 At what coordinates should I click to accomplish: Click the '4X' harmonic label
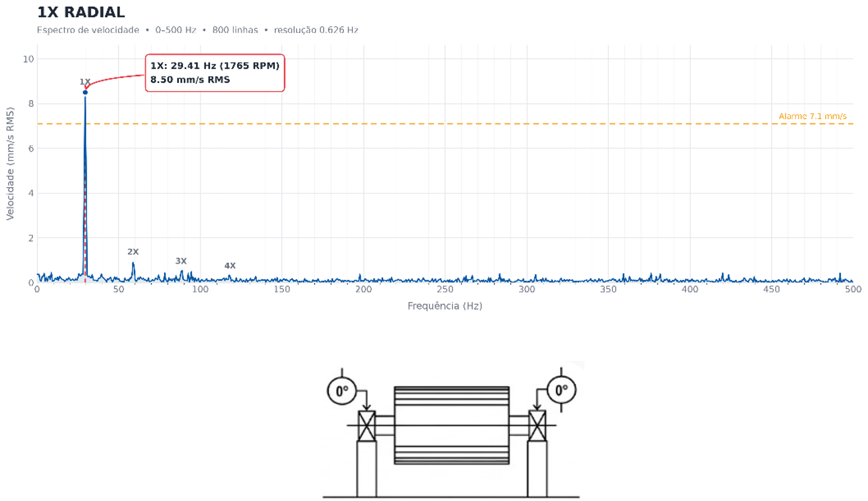click(x=230, y=266)
